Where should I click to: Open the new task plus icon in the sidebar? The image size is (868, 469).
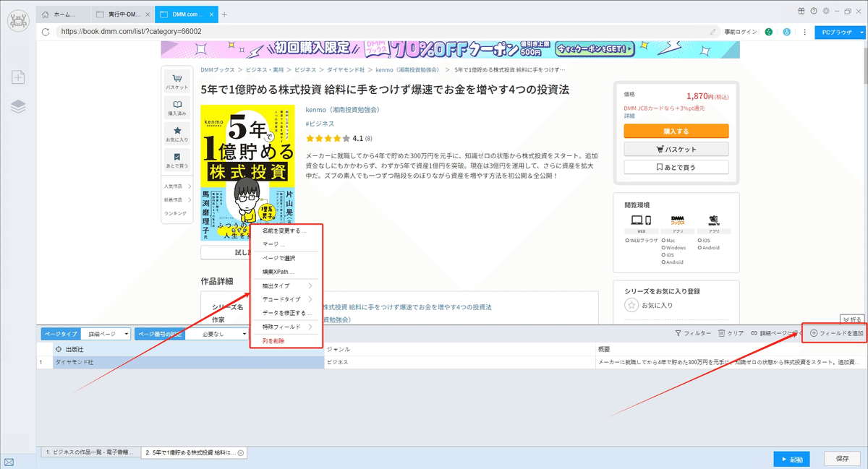click(18, 77)
